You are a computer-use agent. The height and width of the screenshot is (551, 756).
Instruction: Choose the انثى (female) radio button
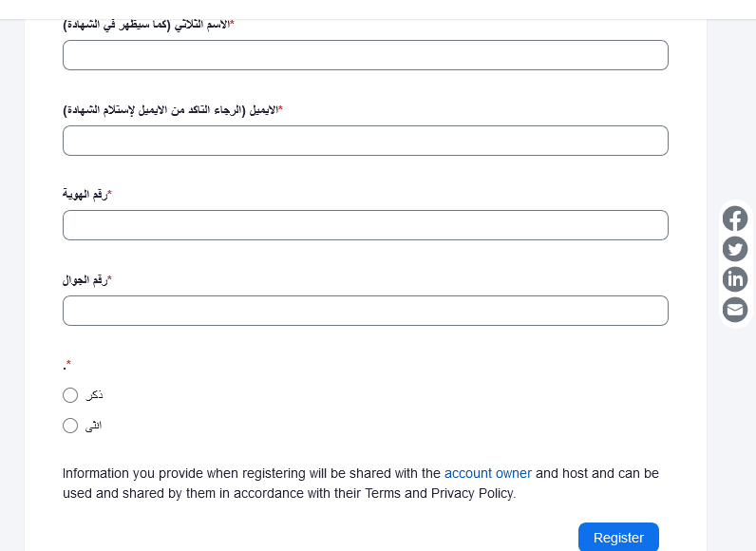[x=70, y=426]
